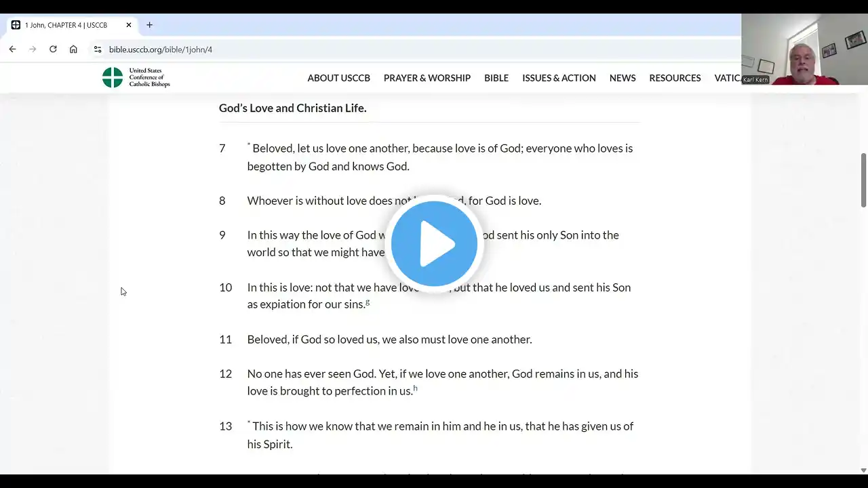Reload the page with refresh icon
The width and height of the screenshot is (868, 488).
tap(53, 49)
